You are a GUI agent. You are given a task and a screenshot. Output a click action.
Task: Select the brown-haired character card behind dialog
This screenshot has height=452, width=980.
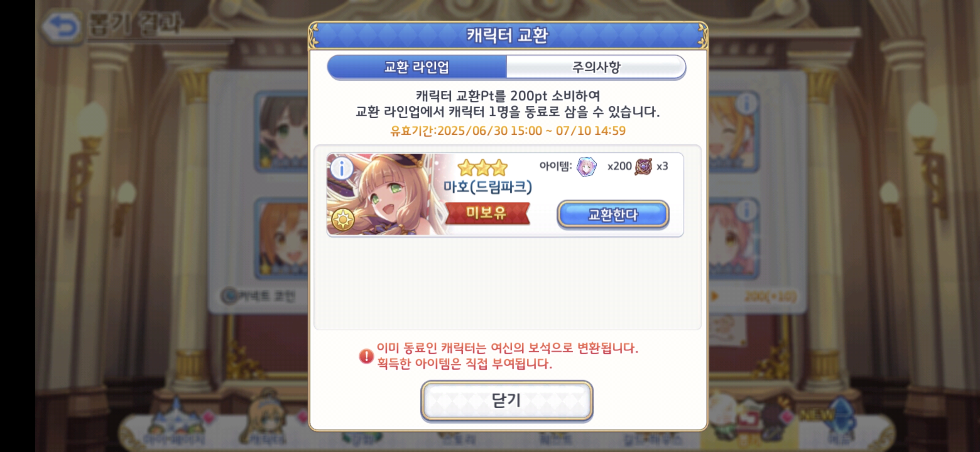(x=281, y=131)
